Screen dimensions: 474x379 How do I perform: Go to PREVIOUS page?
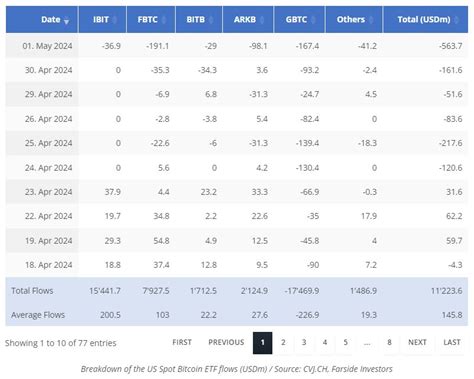point(226,343)
